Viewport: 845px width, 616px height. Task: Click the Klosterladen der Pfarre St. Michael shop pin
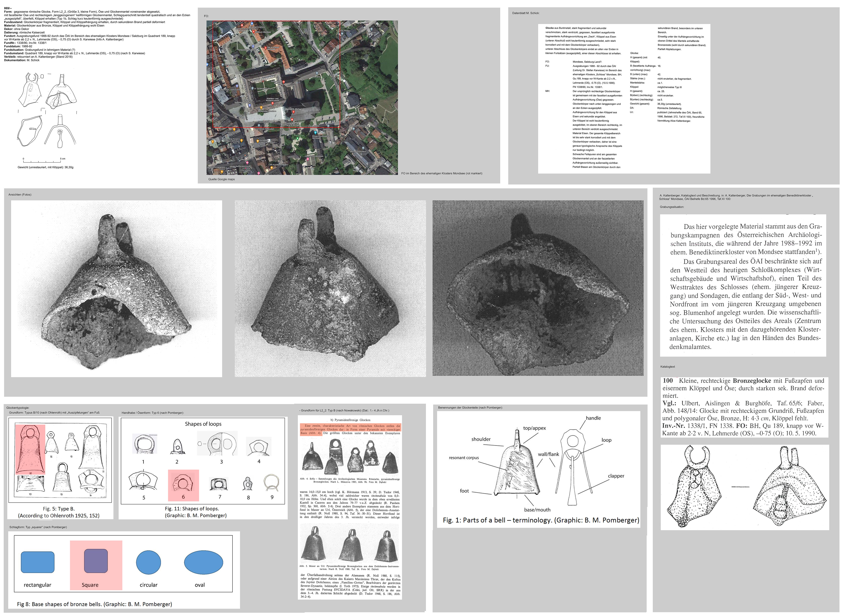(x=292, y=120)
